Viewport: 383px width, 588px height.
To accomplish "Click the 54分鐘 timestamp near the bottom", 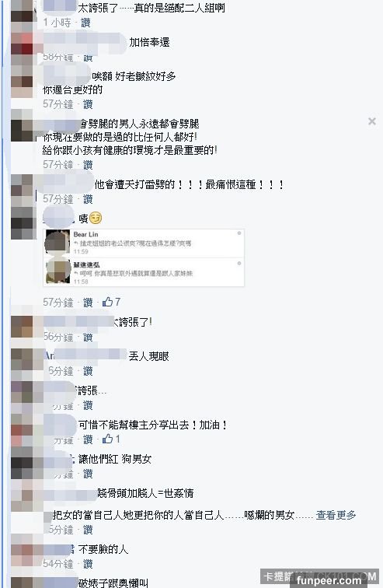I will coord(58,564).
